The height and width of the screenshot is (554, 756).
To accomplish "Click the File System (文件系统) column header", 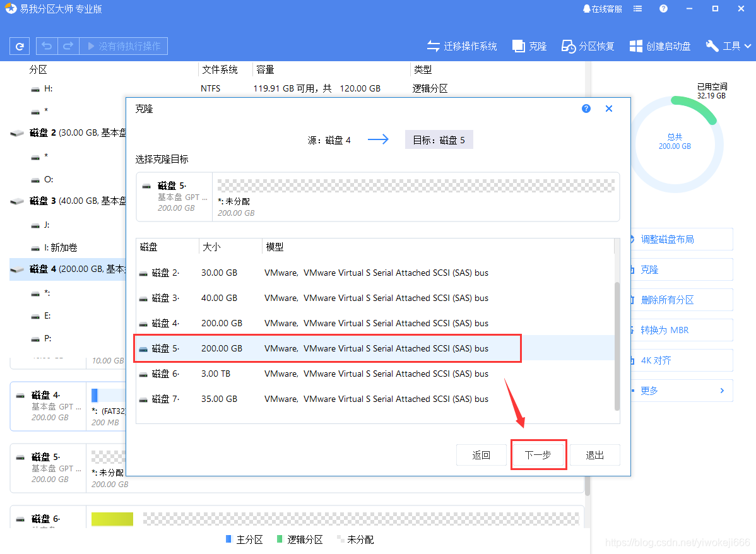I will [220, 70].
